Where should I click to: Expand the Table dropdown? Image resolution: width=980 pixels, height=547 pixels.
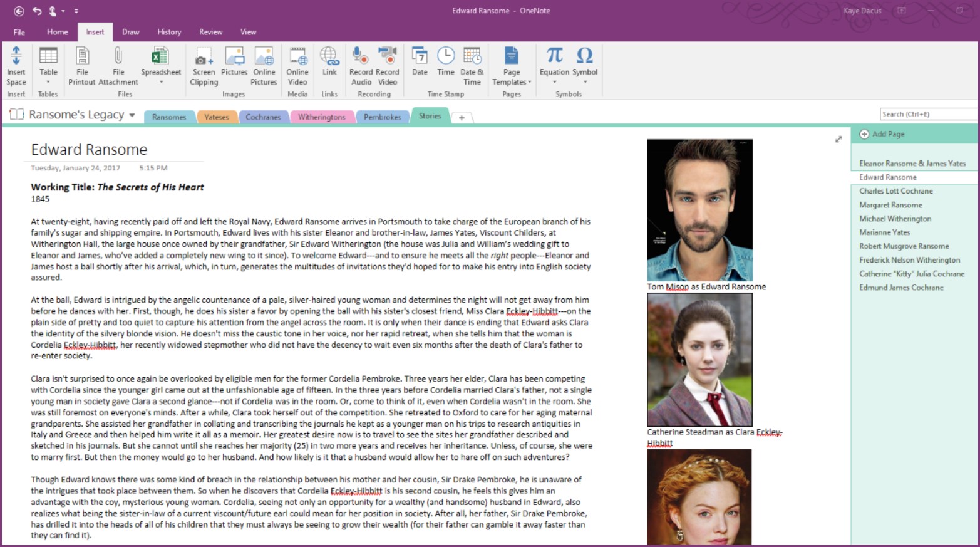pyautogui.click(x=48, y=82)
